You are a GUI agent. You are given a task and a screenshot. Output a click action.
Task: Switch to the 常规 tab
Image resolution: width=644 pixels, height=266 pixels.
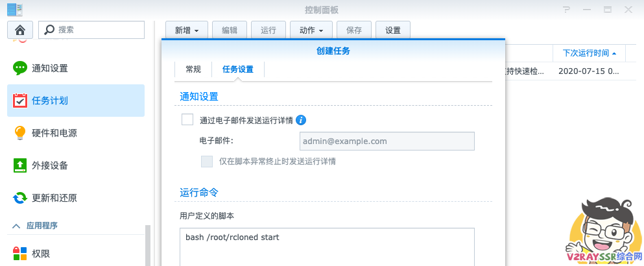(193, 69)
